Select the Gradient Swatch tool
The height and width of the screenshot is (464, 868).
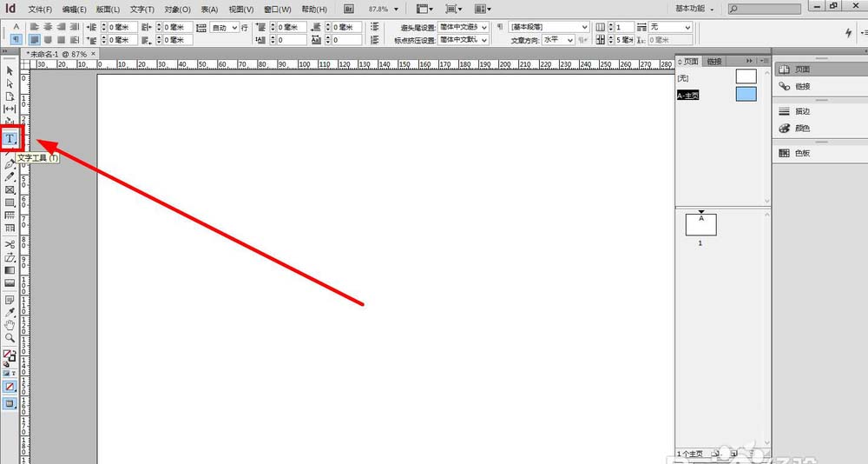click(x=10, y=270)
